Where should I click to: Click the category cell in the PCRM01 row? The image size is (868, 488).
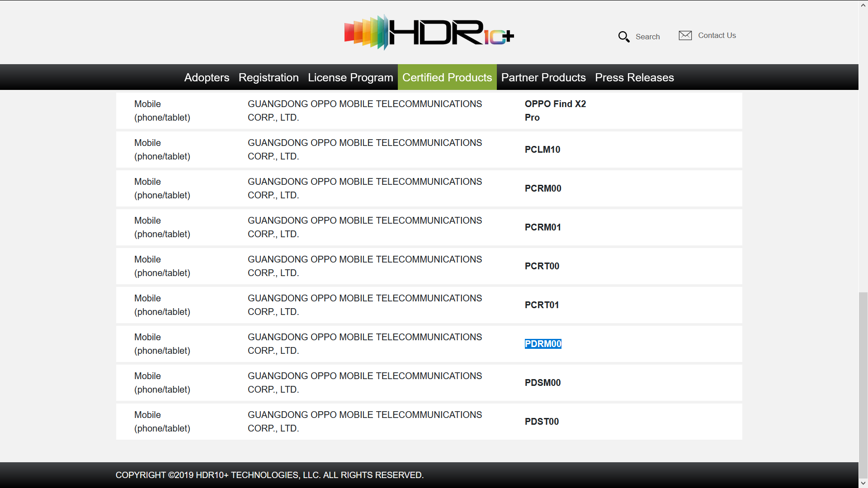point(162,227)
